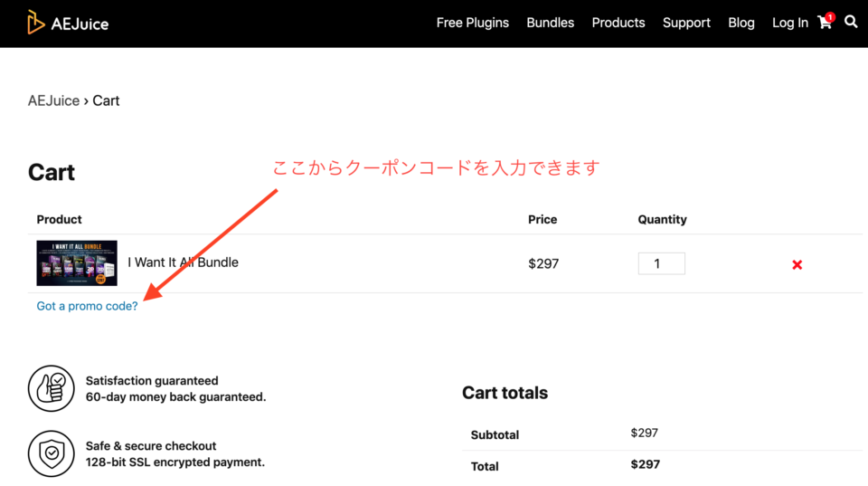Focus the quantity input field
Image resolution: width=868 pixels, height=486 pixels.
[x=662, y=263]
